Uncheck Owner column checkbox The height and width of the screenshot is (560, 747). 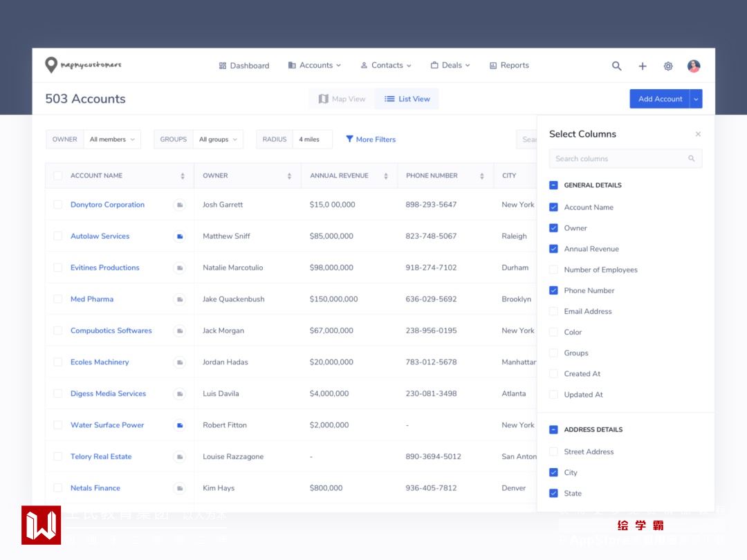pyautogui.click(x=553, y=228)
